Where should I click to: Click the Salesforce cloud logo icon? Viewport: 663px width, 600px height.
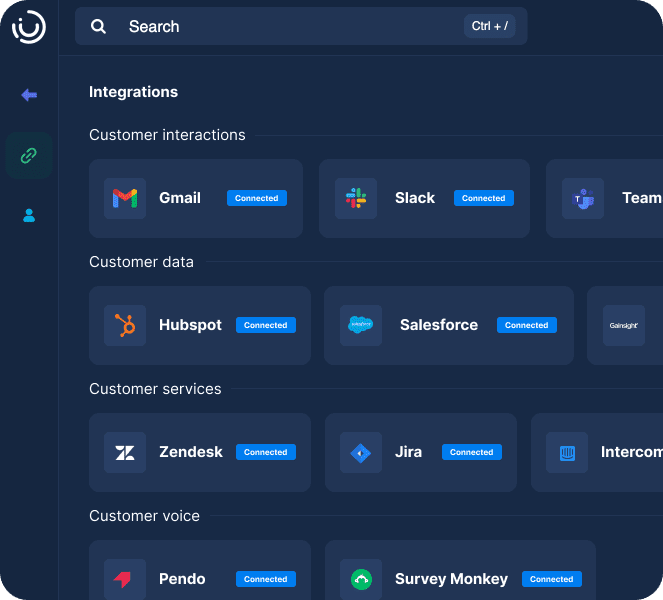(x=361, y=325)
